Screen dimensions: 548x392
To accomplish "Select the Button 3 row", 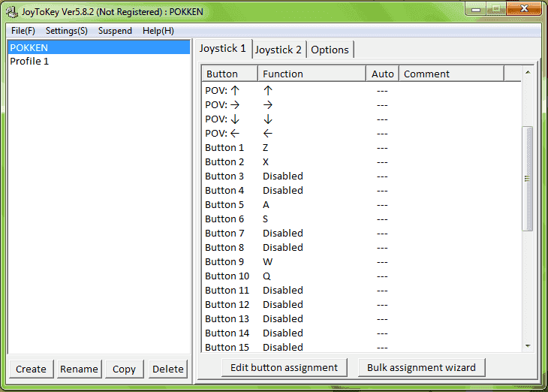I will pyautogui.click(x=362, y=176).
